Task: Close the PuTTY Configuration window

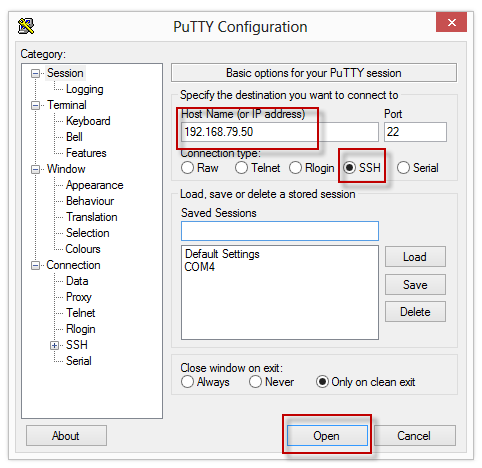Action: tap(451, 22)
